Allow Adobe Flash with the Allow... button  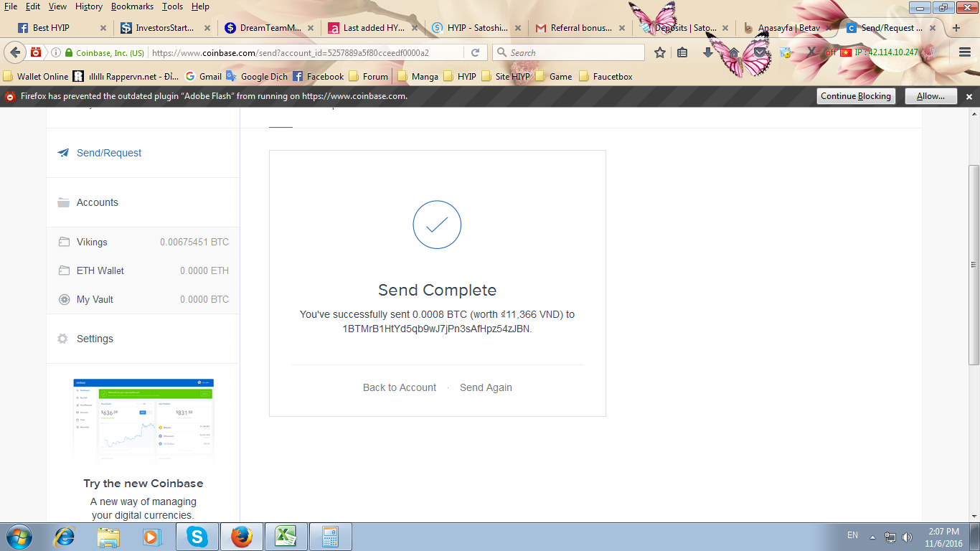tap(930, 96)
